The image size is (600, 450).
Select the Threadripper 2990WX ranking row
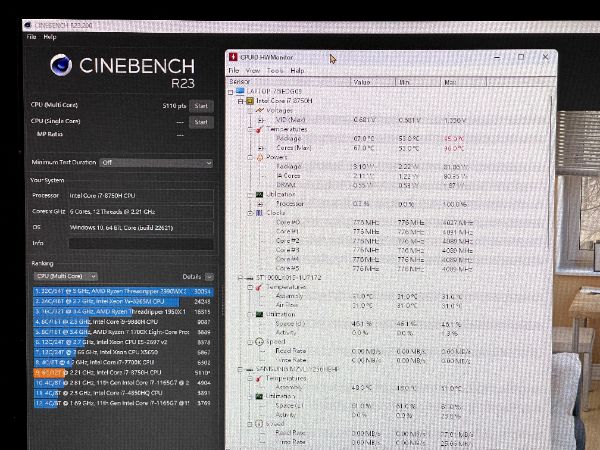[123, 291]
